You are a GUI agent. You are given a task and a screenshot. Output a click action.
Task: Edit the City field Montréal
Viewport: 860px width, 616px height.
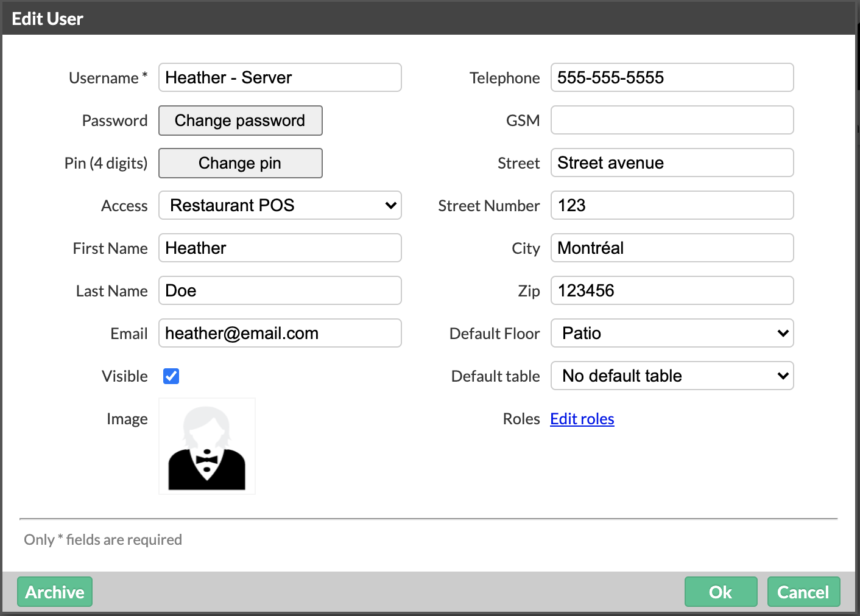coord(672,248)
